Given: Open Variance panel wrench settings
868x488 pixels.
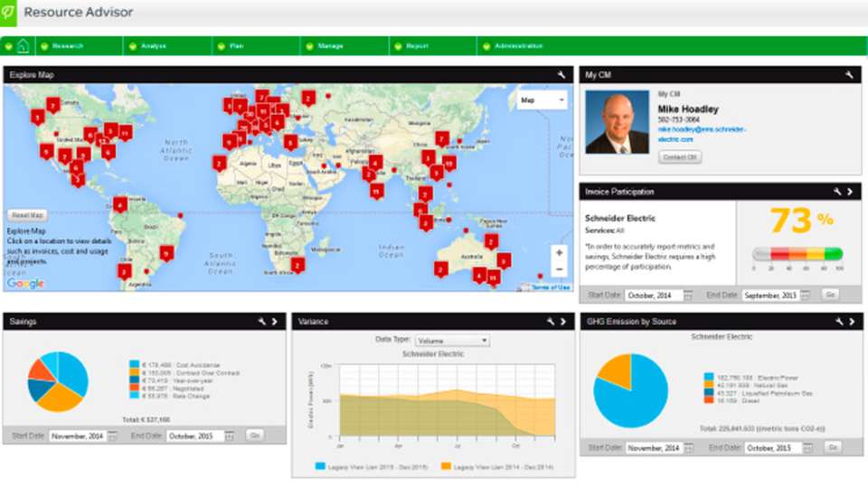Looking at the screenshot, I should [x=551, y=322].
